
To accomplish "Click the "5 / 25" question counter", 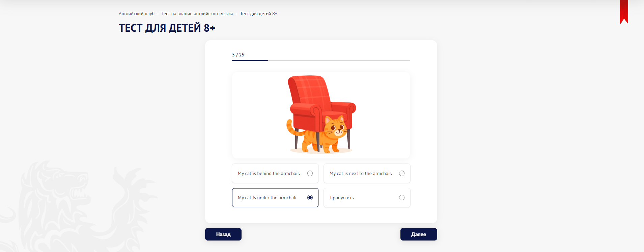I will pyautogui.click(x=238, y=55).
